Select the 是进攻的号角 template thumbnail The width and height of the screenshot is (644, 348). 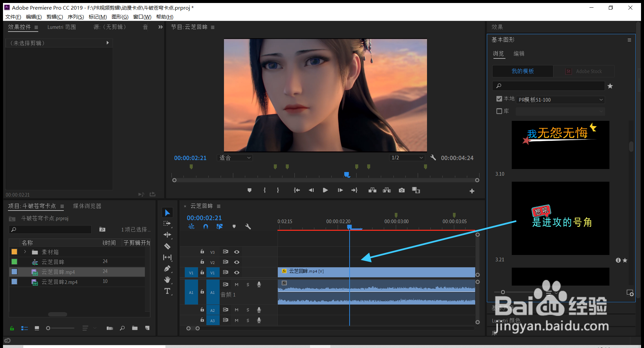pyautogui.click(x=561, y=218)
